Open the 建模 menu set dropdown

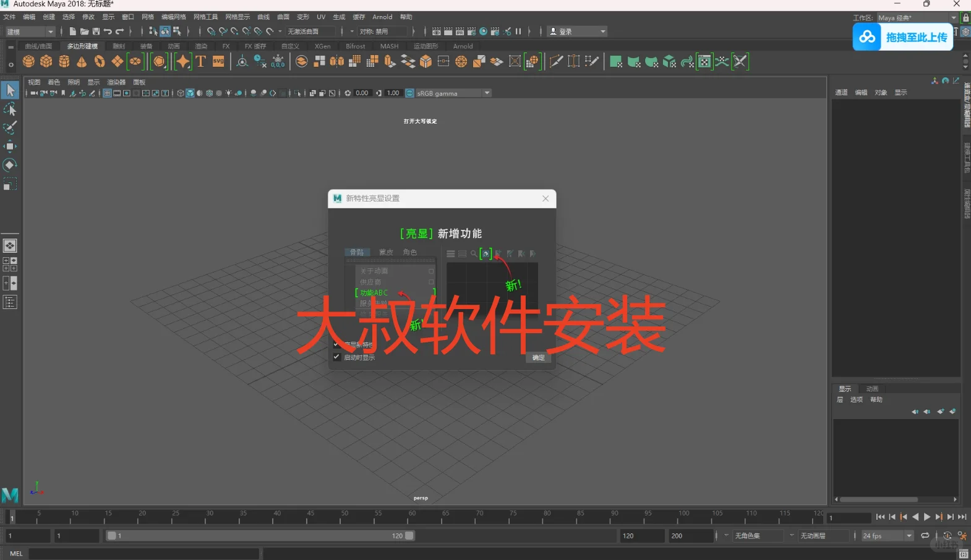tap(30, 32)
